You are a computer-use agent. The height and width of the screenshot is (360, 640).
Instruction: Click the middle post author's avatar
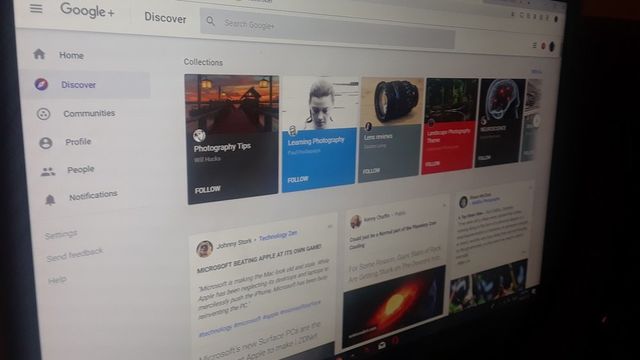[x=356, y=222]
